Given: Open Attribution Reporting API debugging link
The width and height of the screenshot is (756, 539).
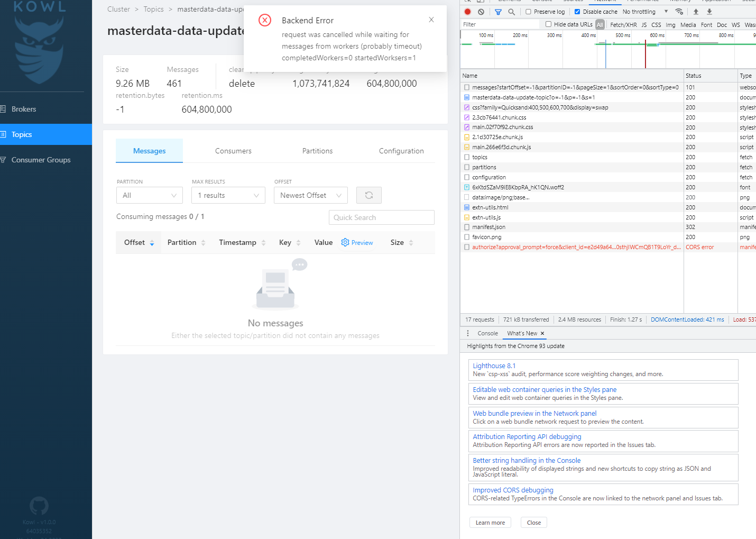Looking at the screenshot, I should tap(527, 436).
